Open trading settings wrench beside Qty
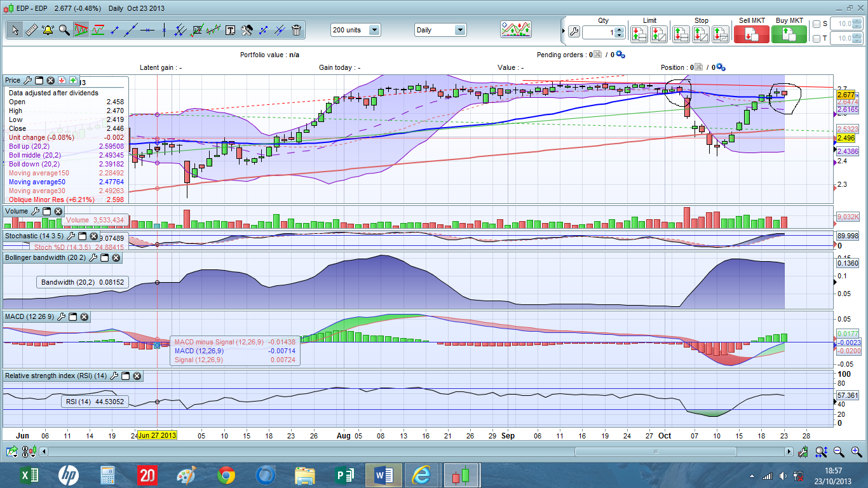 click(573, 32)
